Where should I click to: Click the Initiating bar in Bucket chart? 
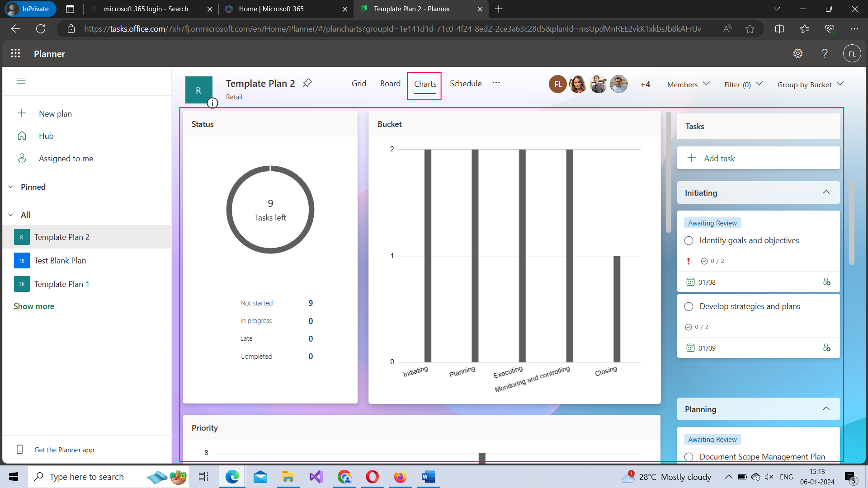click(428, 256)
